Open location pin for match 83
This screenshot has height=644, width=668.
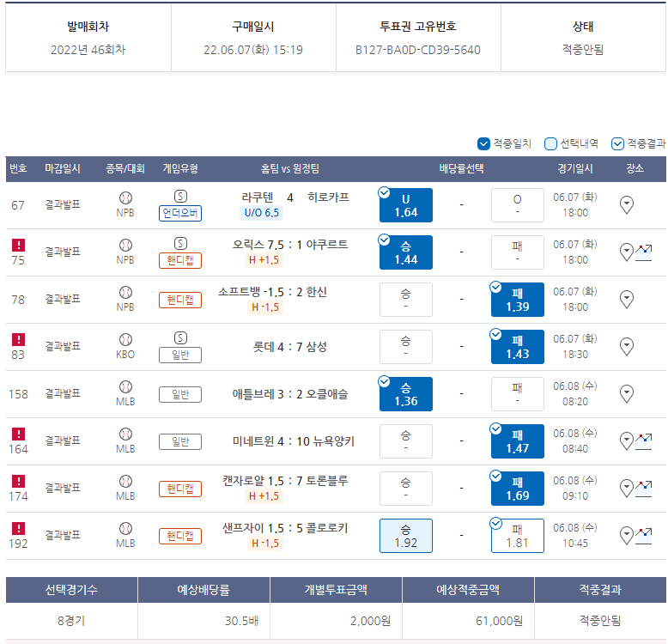click(626, 347)
